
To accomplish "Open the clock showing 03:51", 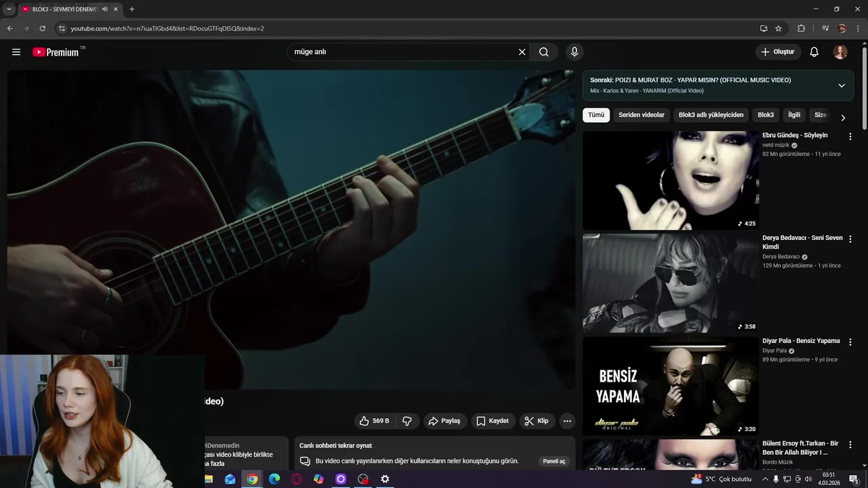I will (829, 479).
